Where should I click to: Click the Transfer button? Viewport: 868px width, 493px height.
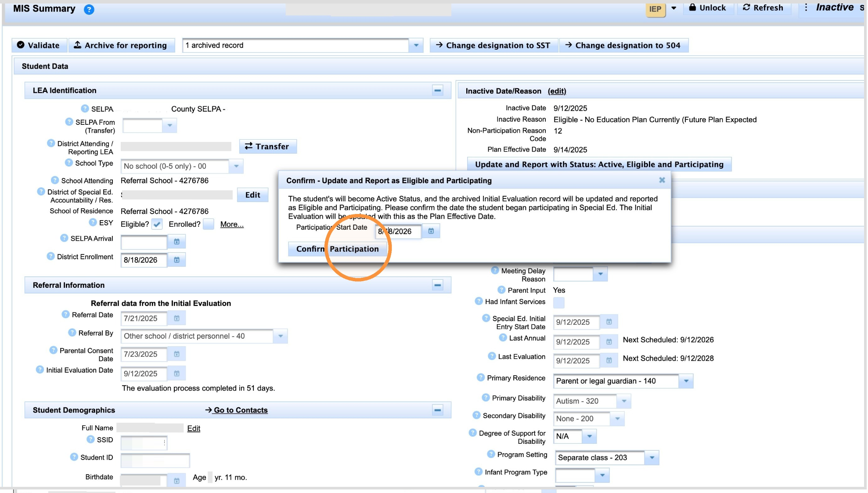(x=268, y=147)
